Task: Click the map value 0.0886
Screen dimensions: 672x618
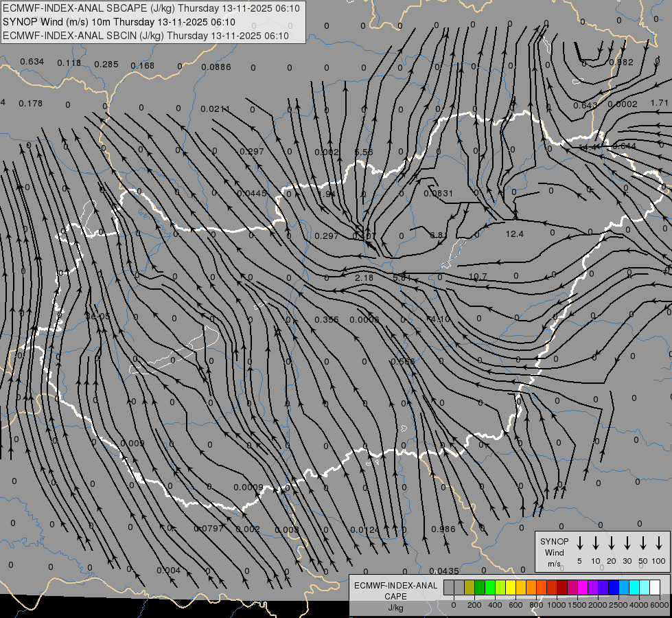Action: (x=216, y=67)
